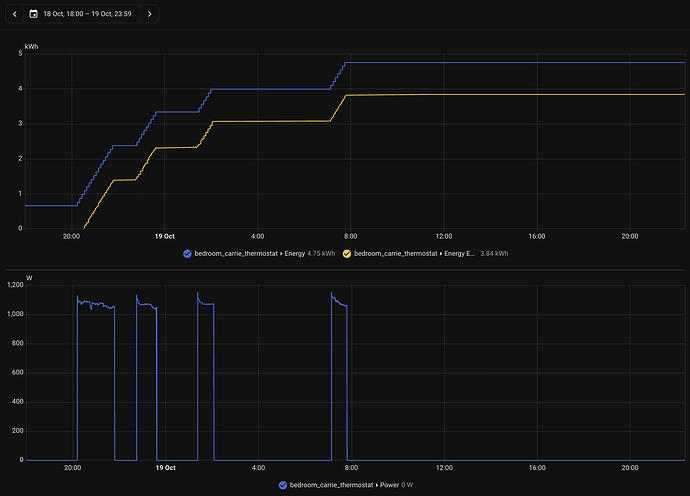Click the 'bedroom_carrie_thermostat › Power' legend label
The image size is (690, 496).
coord(345,485)
